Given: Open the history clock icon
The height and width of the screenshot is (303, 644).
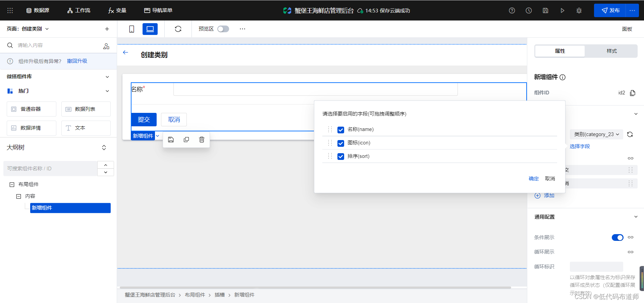Looking at the screenshot, I should click(529, 10).
